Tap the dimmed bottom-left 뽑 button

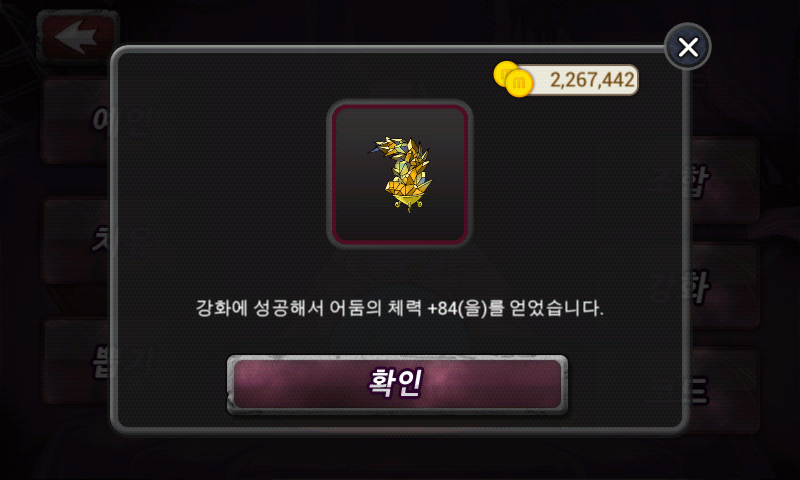(77, 362)
